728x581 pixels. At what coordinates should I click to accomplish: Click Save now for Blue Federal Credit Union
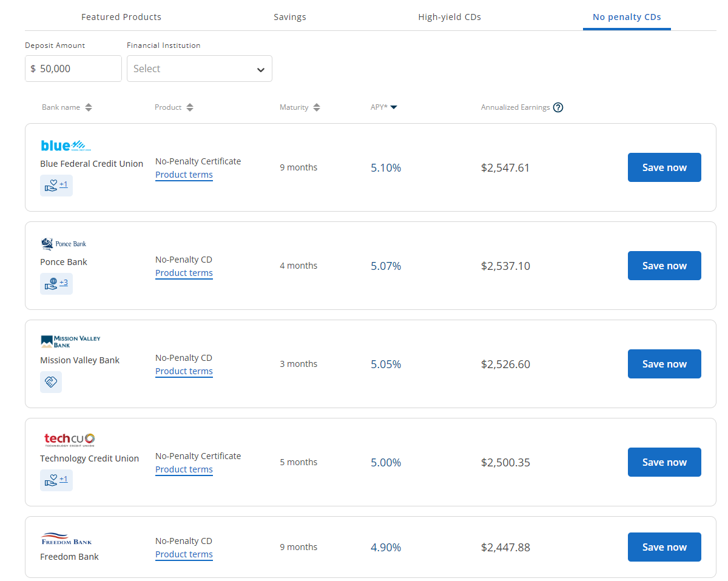[664, 167]
